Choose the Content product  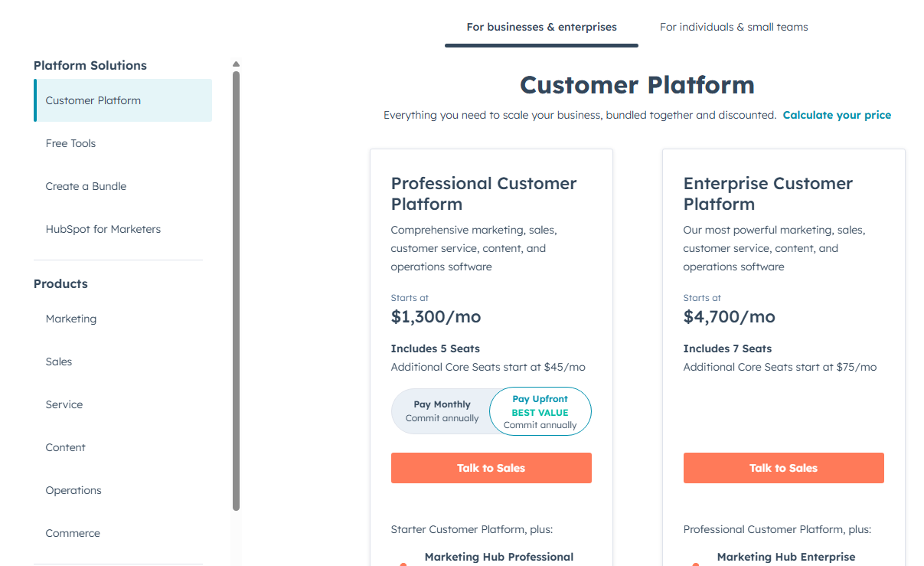click(66, 447)
